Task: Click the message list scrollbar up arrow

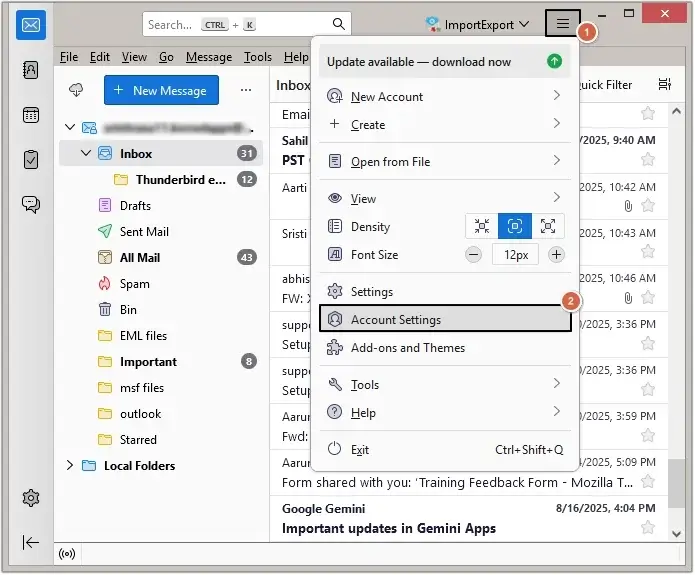Action: click(676, 111)
